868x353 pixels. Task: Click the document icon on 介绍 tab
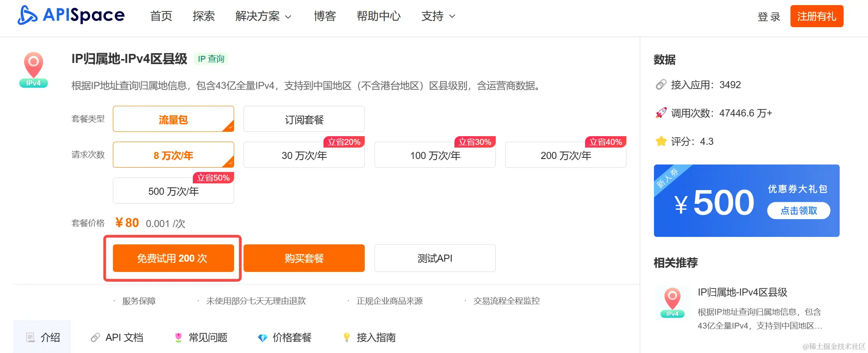click(x=30, y=337)
